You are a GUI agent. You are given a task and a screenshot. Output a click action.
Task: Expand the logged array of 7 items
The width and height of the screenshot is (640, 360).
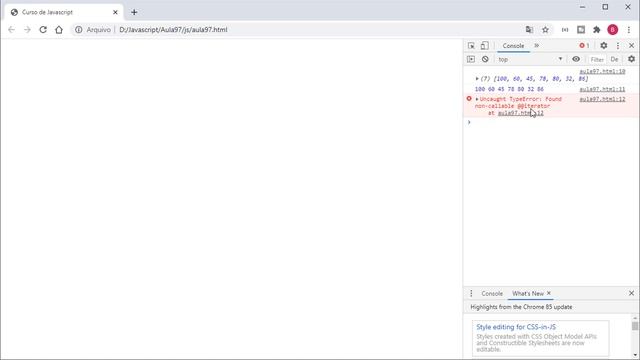477,78
